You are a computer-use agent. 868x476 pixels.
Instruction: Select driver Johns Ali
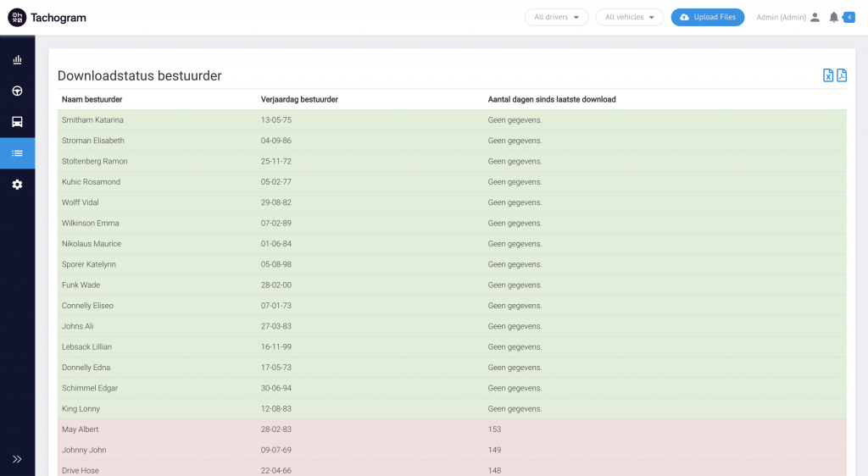coord(77,326)
